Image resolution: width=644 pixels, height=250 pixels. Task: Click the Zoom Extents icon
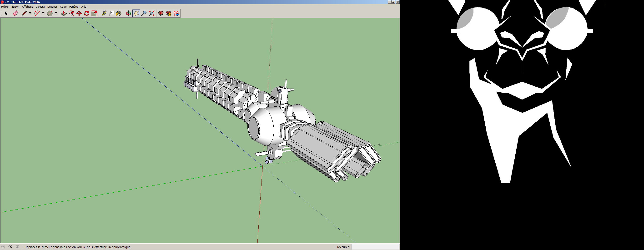click(151, 14)
